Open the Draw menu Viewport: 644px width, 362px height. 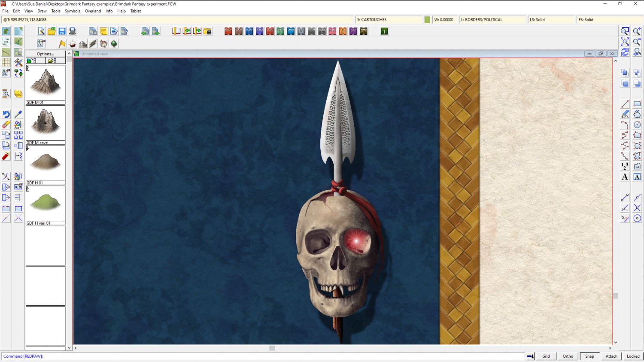pyautogui.click(x=42, y=11)
